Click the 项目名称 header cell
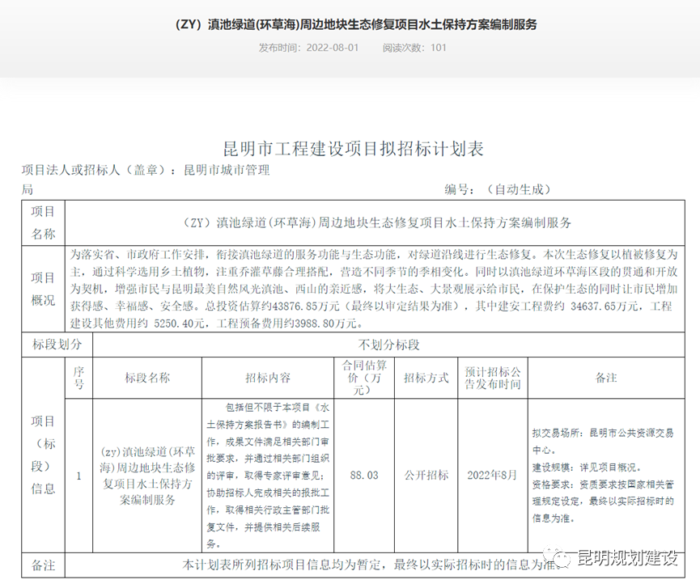The width and height of the screenshot is (700, 588). click(x=42, y=220)
